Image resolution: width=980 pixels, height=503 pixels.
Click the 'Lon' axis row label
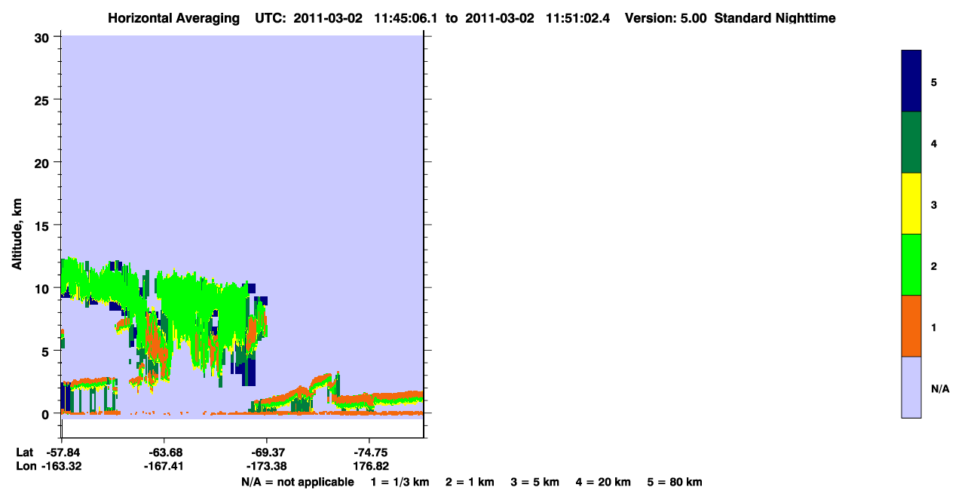26,467
